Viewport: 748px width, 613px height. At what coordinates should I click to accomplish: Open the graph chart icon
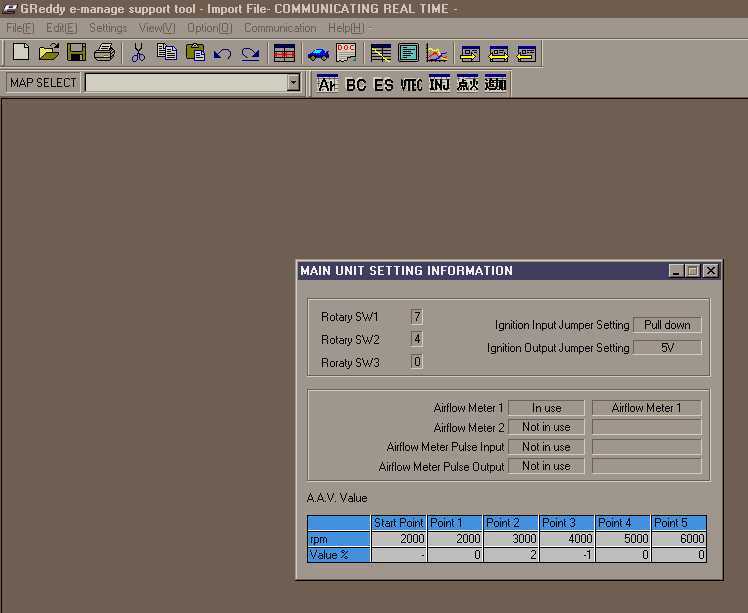click(436, 53)
